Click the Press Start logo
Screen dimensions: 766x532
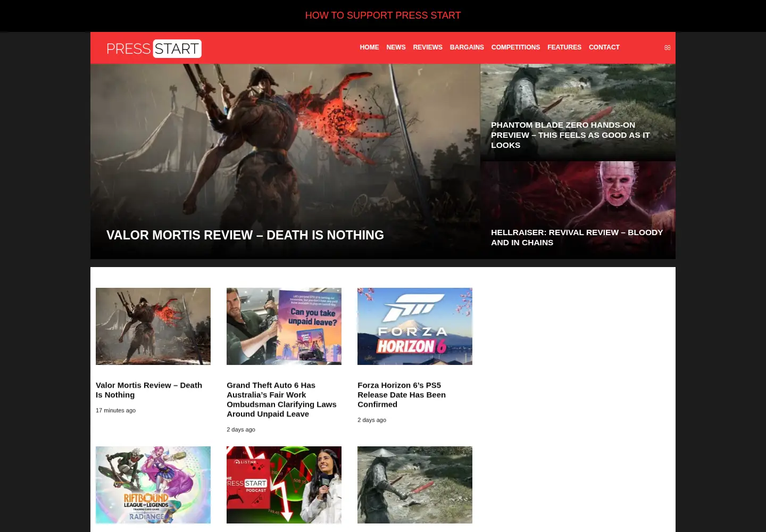click(154, 48)
